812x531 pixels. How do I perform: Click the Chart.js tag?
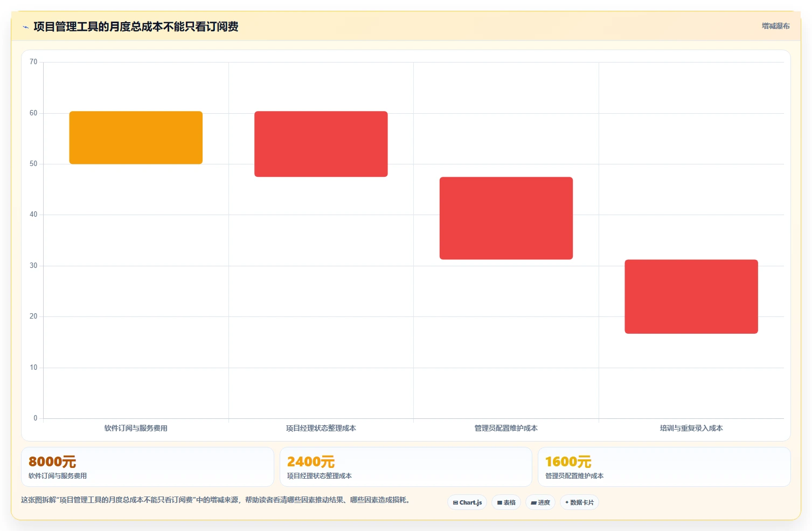pyautogui.click(x=467, y=502)
